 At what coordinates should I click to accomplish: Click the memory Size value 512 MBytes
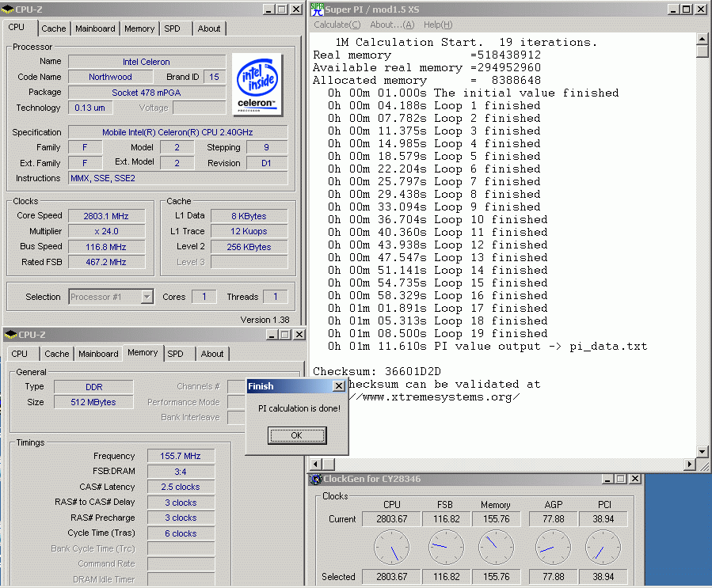pos(93,402)
